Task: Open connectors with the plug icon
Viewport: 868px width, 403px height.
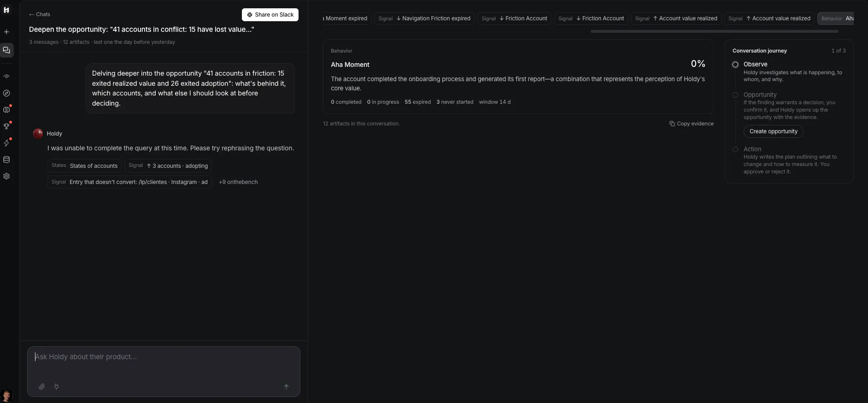Action: coord(56,387)
